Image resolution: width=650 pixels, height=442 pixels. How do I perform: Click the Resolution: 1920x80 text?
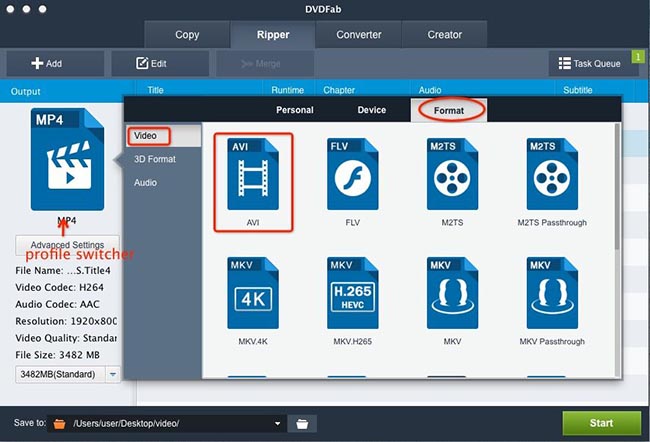[x=66, y=321]
